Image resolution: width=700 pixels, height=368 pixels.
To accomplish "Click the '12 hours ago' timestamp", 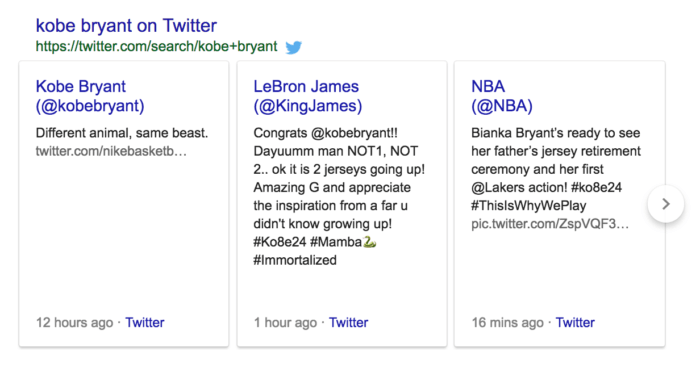I will point(75,322).
